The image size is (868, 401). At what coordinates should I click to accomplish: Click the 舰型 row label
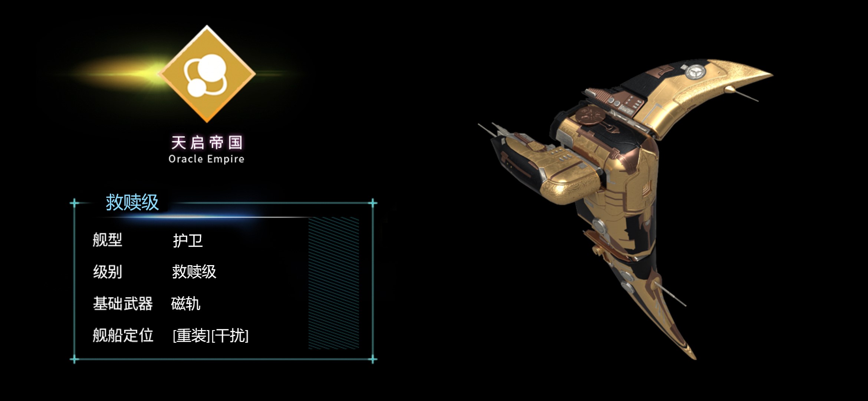pyautogui.click(x=107, y=240)
